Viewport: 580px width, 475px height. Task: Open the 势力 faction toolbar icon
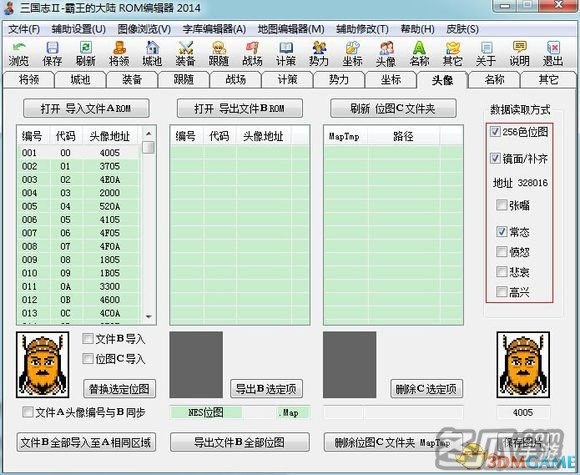click(319, 54)
